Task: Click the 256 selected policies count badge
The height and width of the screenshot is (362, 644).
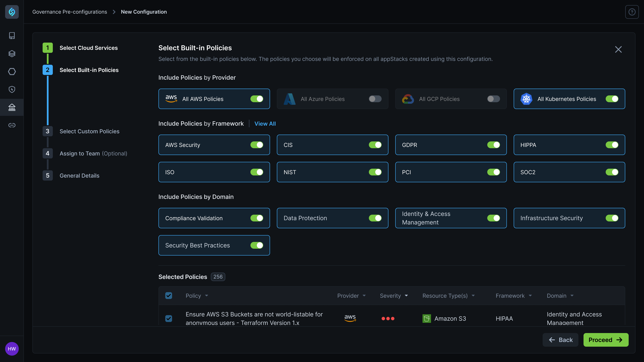Action: click(x=218, y=277)
